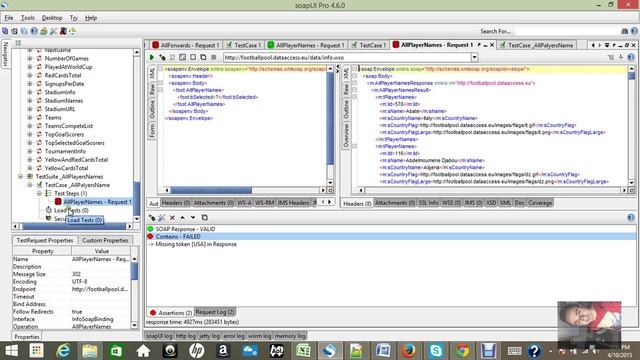Select the StadiumNames operation in tree

pos(64,101)
